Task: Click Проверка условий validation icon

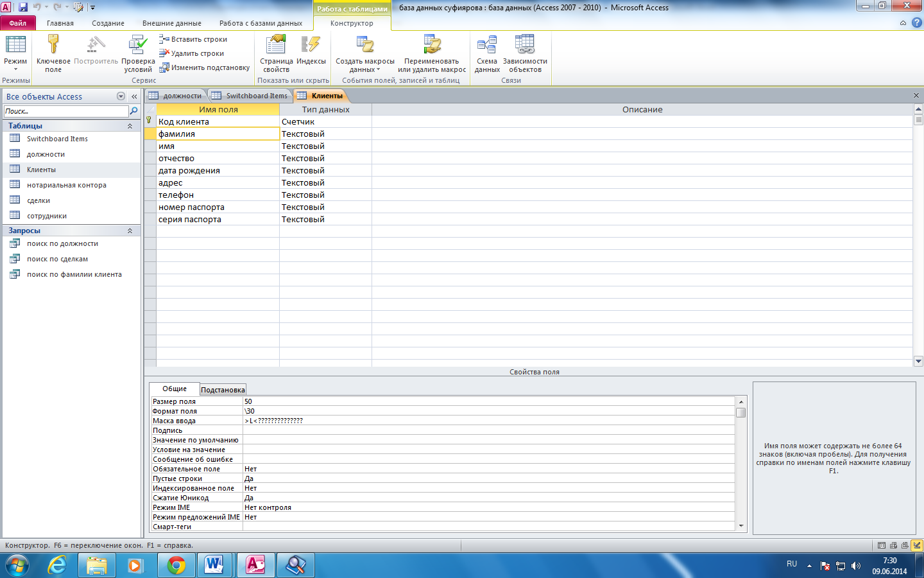Action: tap(138, 54)
